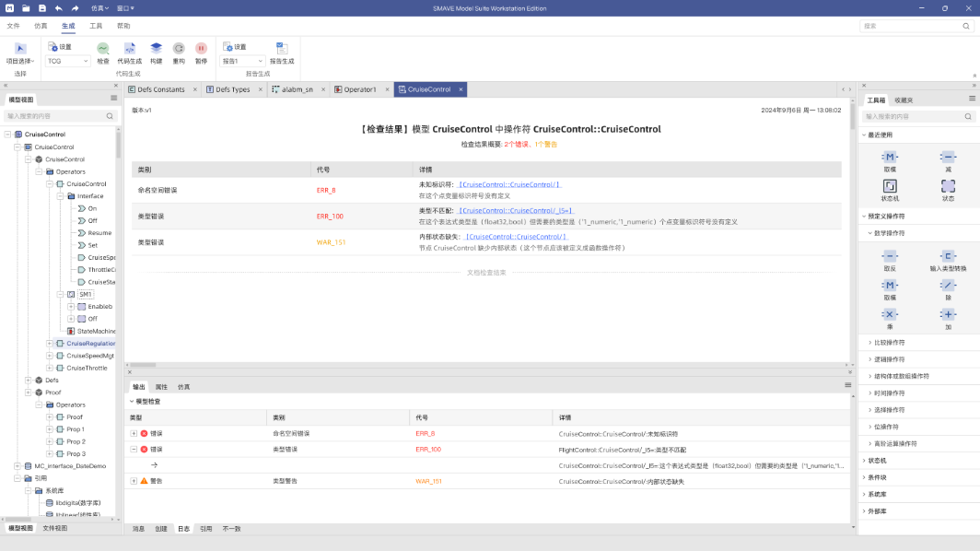Click the toolbox panel menu icon
980x551 pixels.
tap(972, 99)
